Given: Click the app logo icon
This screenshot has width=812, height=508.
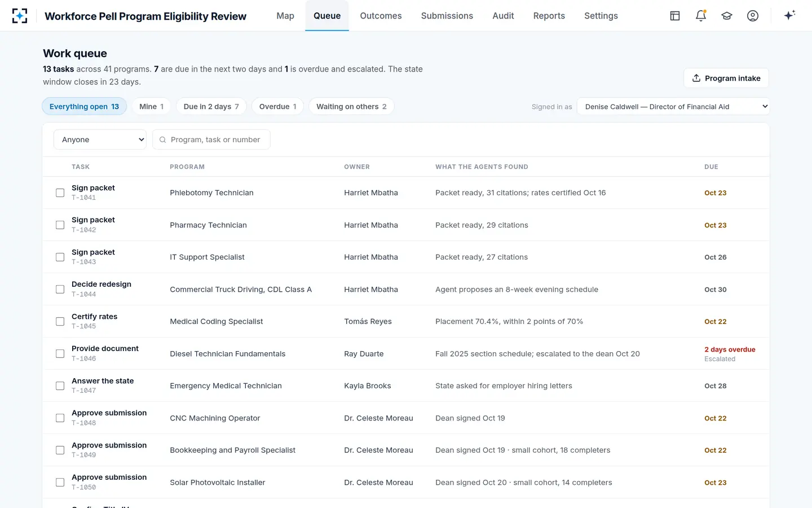Looking at the screenshot, I should click(x=20, y=16).
